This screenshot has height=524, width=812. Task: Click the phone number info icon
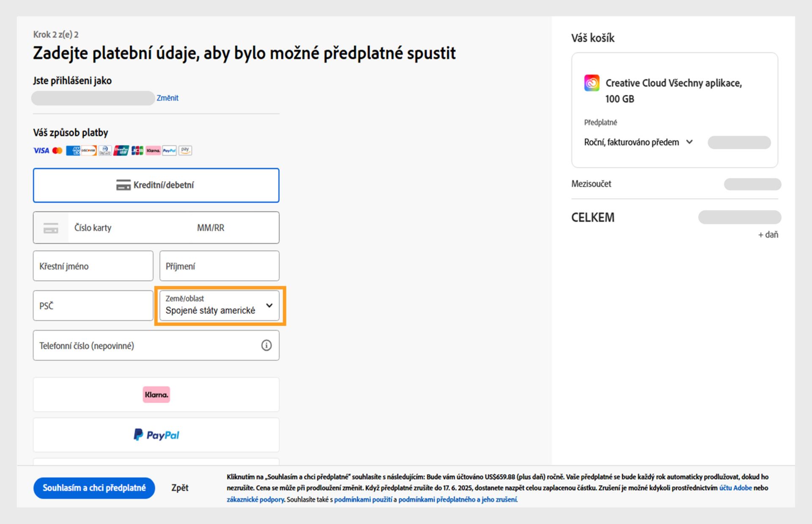point(266,346)
